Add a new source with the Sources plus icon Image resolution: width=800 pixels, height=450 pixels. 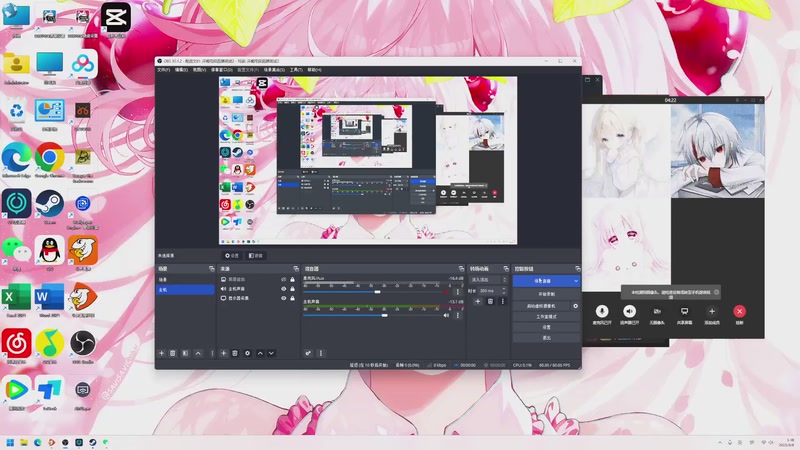tap(223, 353)
